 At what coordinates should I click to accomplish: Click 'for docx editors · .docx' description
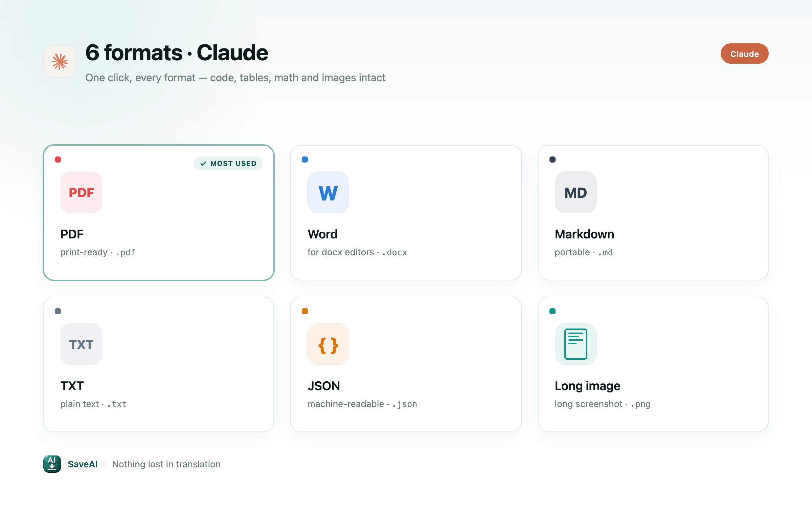pyautogui.click(x=357, y=252)
